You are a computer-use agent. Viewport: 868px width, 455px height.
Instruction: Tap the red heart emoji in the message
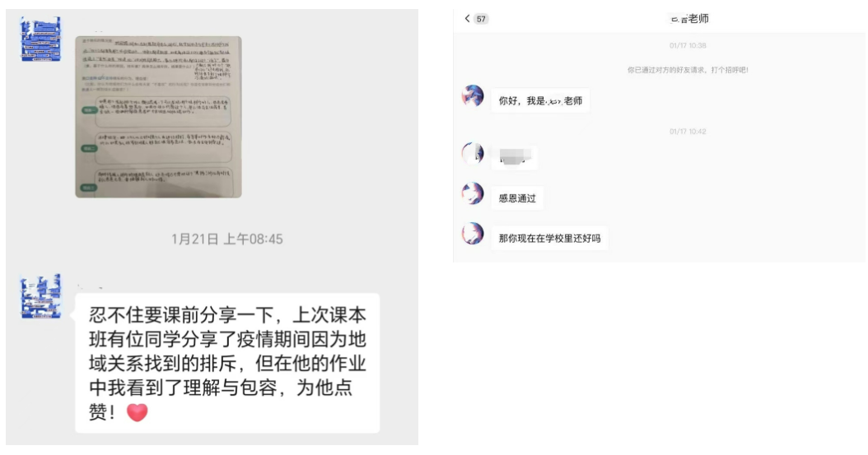[138, 412]
